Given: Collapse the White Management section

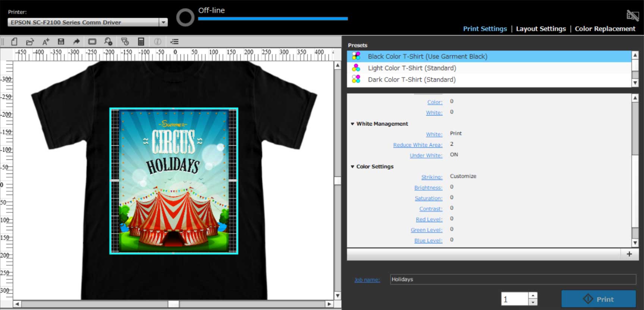Looking at the screenshot, I should pyautogui.click(x=352, y=124).
